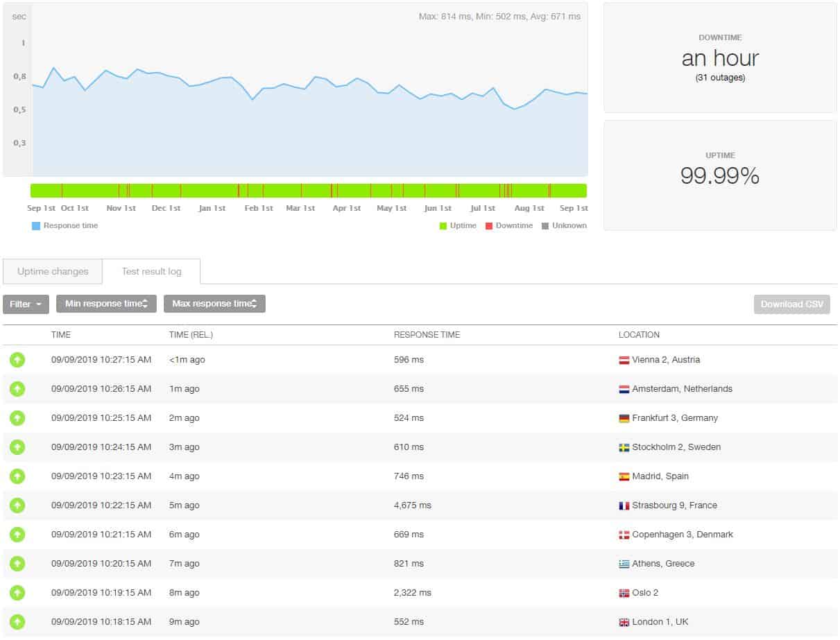Viewport: 840px width, 640px height.
Task: Click the 2,322 ms response time cell
Action: (x=413, y=593)
